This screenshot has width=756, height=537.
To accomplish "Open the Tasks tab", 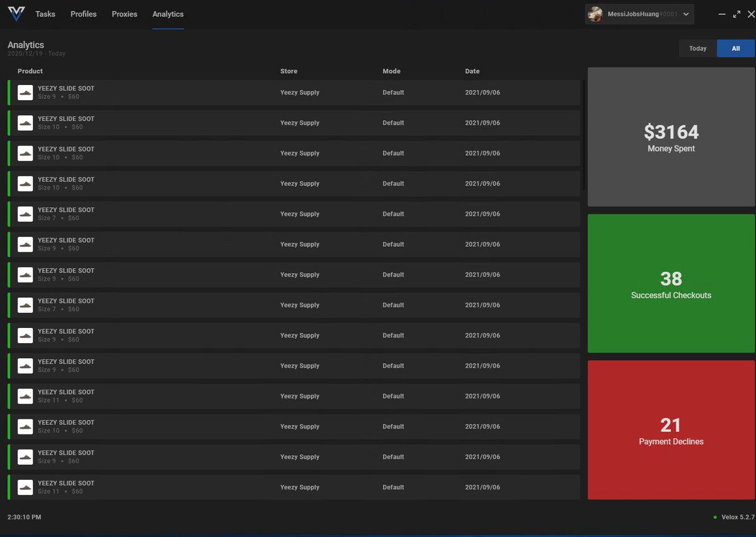I will (x=45, y=14).
